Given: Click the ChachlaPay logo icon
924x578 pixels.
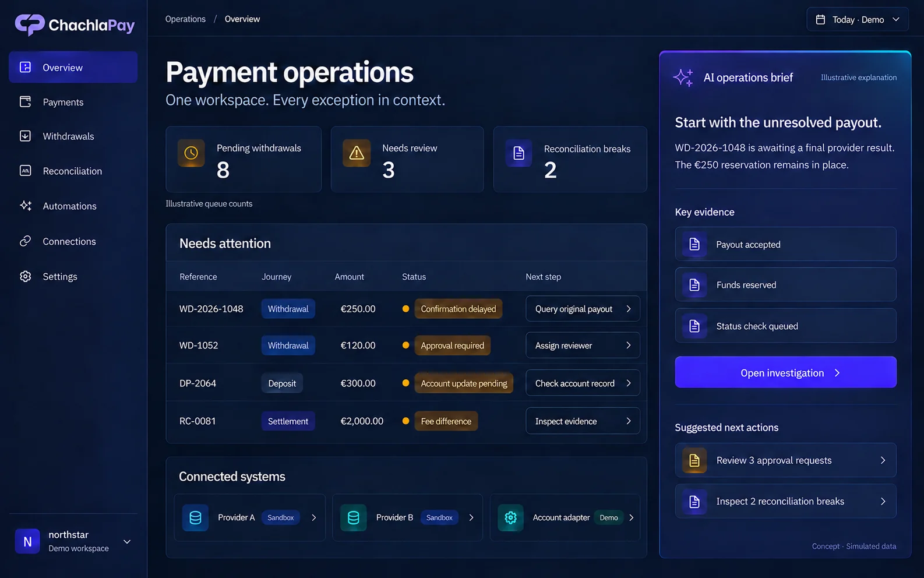Looking at the screenshot, I should tap(30, 24).
